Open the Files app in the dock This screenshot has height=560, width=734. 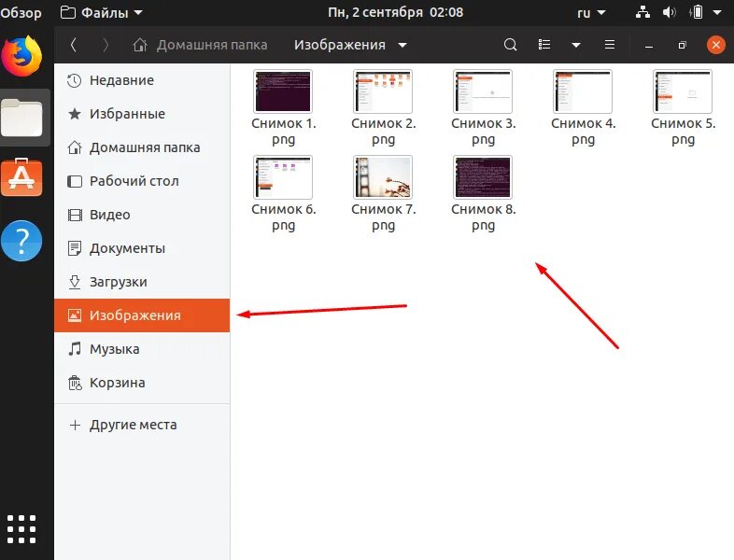[x=22, y=118]
